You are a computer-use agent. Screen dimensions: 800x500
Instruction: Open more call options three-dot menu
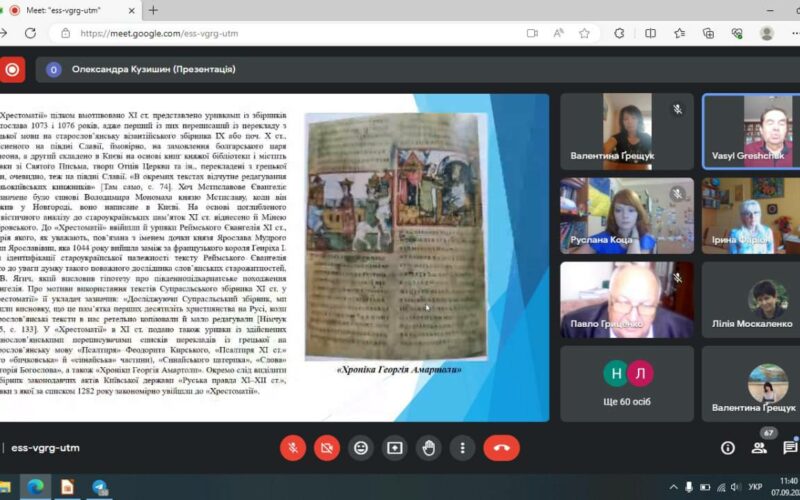point(463,448)
